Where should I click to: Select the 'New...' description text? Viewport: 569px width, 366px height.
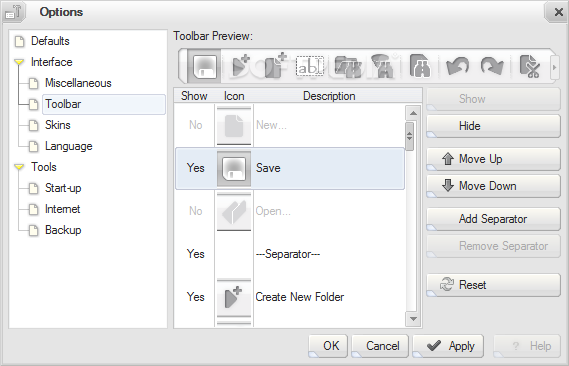coord(271,125)
